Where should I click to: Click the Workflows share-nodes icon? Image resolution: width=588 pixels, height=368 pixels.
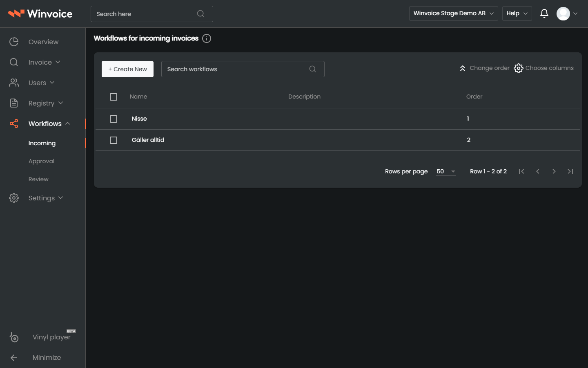pyautogui.click(x=14, y=123)
